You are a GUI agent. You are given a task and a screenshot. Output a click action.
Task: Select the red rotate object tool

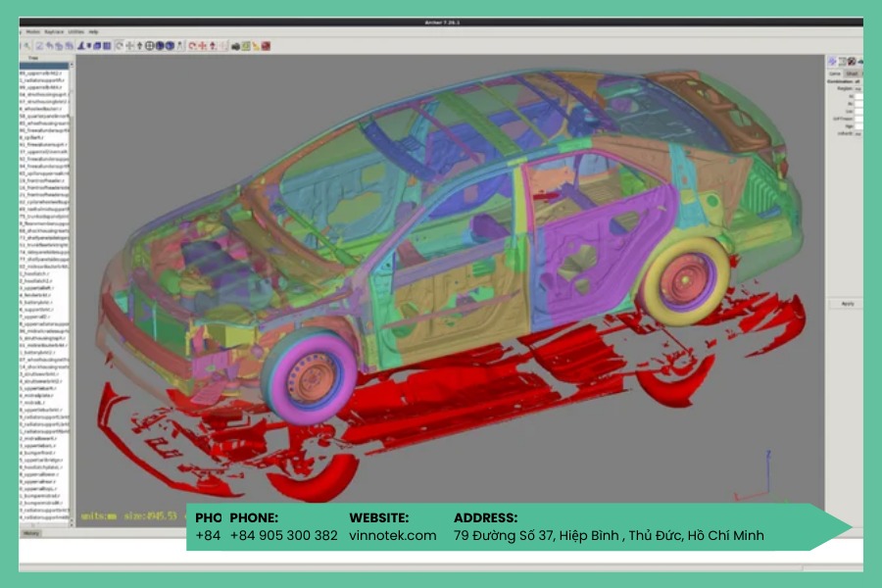pyautogui.click(x=191, y=46)
